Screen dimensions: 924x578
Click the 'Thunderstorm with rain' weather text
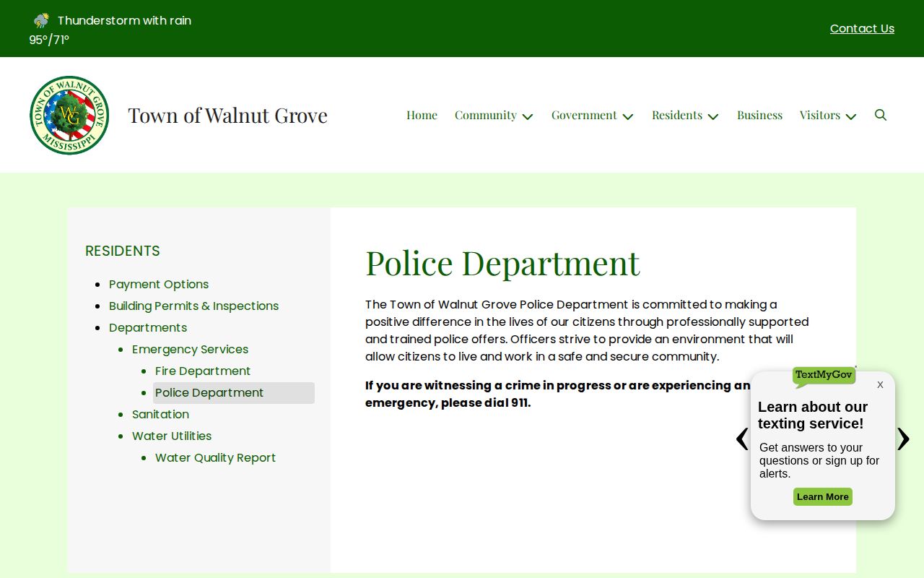point(124,20)
